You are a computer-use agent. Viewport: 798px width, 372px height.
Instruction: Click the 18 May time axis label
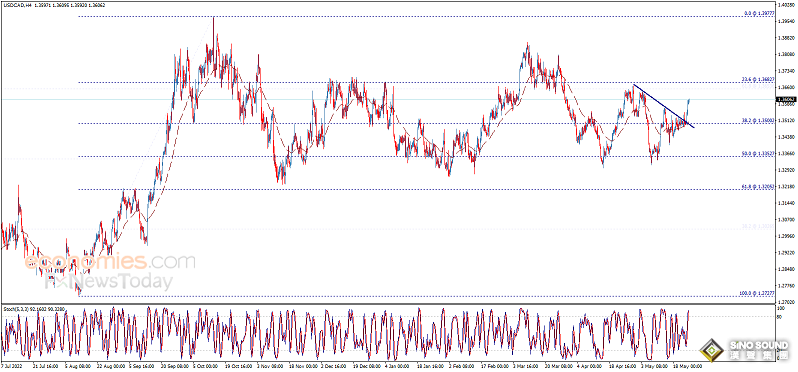coord(689,365)
